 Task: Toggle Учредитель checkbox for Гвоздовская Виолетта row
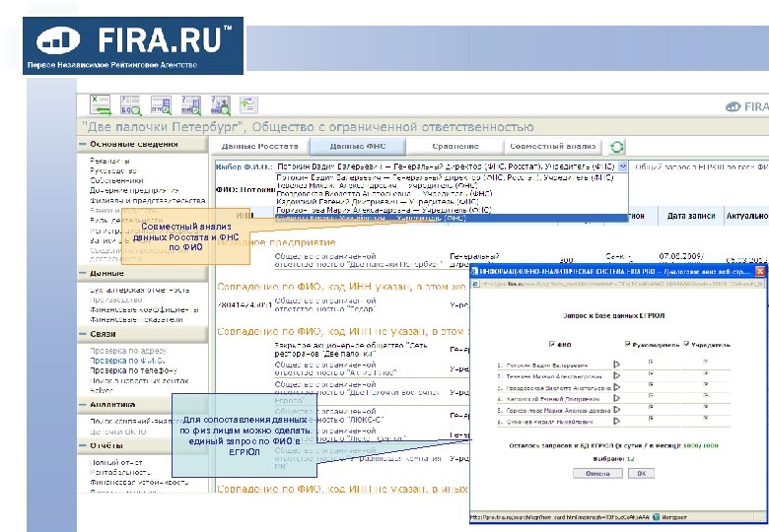(x=705, y=384)
